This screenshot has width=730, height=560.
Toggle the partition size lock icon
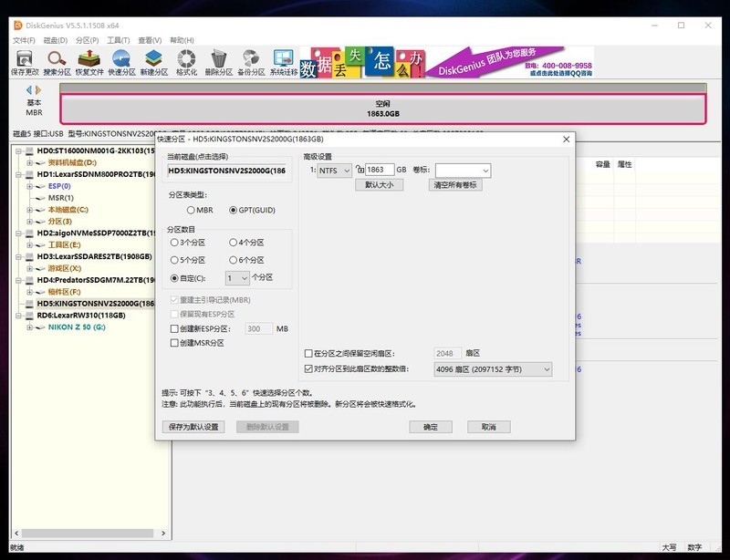click(x=360, y=170)
